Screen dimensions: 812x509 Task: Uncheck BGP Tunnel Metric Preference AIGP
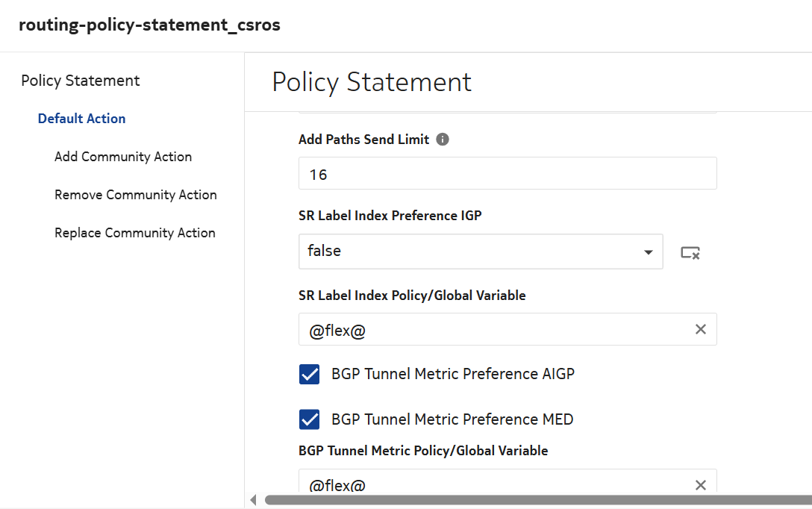tap(310, 374)
